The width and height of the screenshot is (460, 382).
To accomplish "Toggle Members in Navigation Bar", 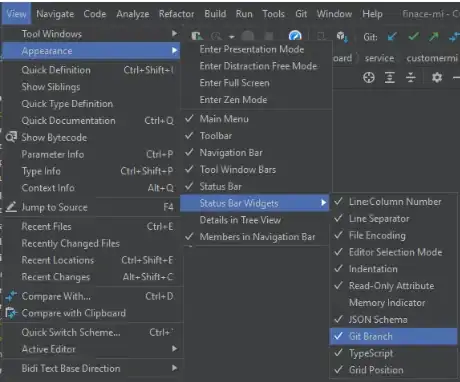I will point(256,237).
